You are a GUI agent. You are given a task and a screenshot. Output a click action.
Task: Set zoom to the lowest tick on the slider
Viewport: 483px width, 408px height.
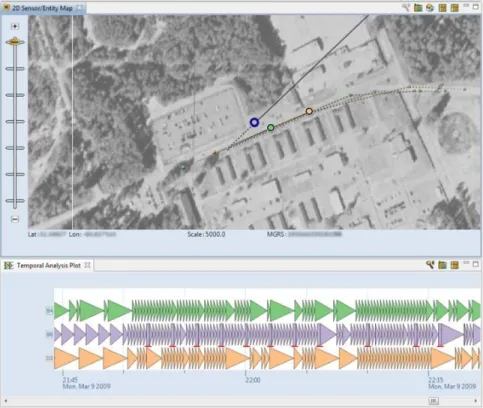click(x=15, y=201)
